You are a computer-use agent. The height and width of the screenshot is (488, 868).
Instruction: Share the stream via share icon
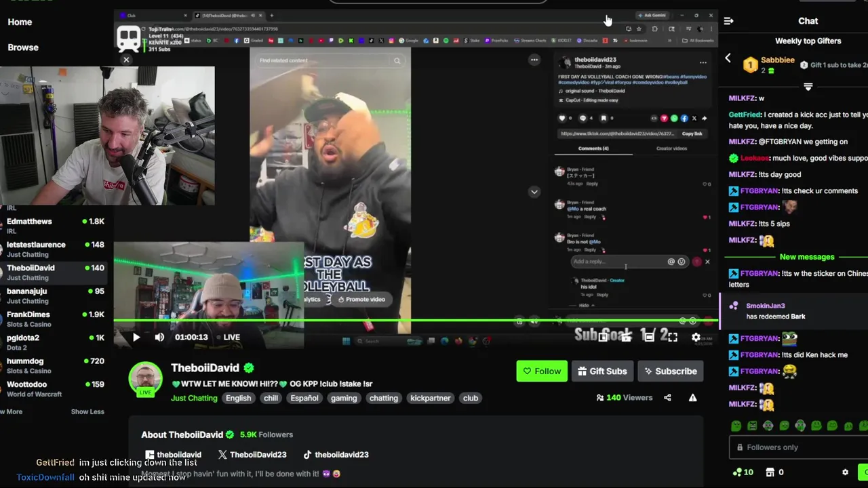667,398
